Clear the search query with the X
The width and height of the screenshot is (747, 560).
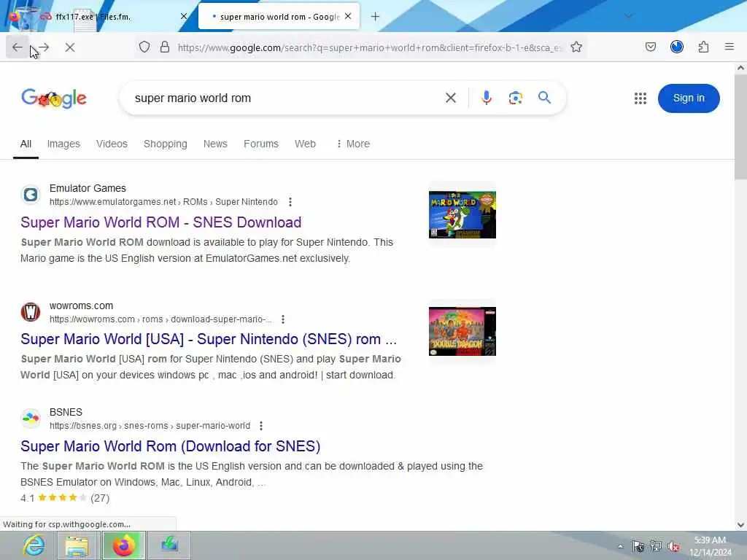tap(451, 98)
